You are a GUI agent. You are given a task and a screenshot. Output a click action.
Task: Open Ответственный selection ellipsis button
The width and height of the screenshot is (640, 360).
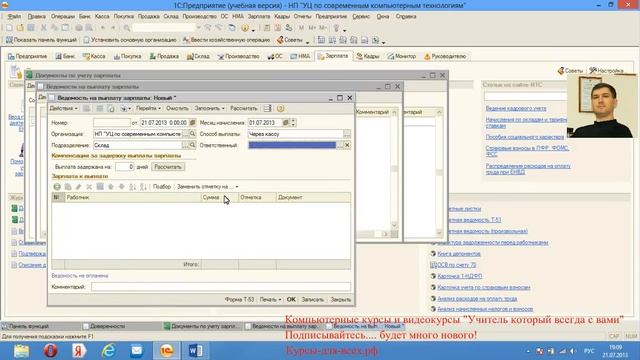(340, 145)
